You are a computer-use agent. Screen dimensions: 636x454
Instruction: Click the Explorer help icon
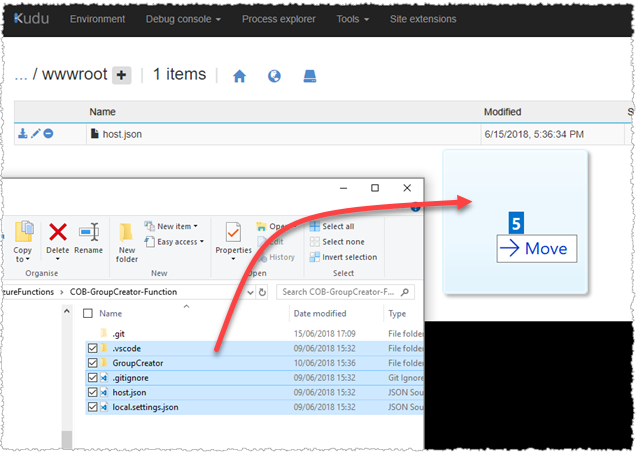point(415,208)
